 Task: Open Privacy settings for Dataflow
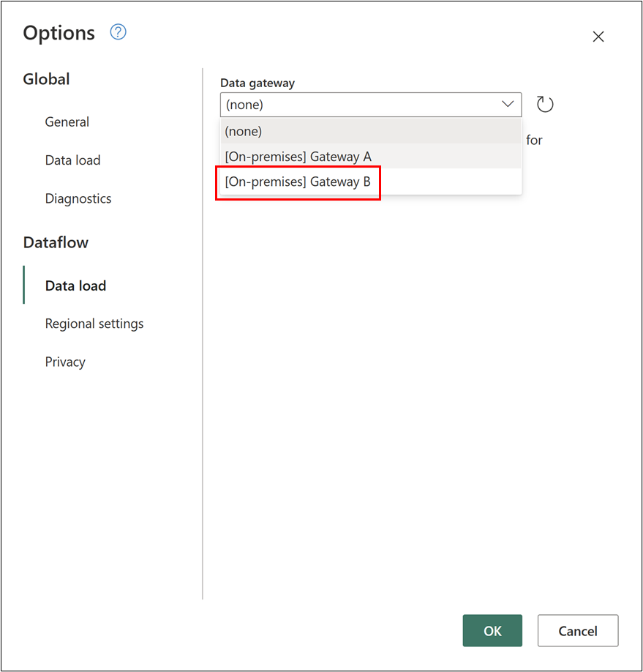[65, 362]
